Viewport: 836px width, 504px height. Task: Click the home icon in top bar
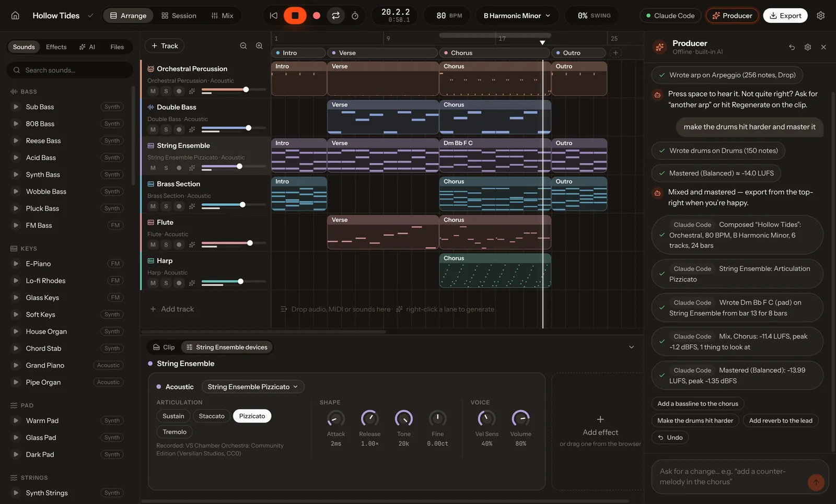pyautogui.click(x=15, y=16)
